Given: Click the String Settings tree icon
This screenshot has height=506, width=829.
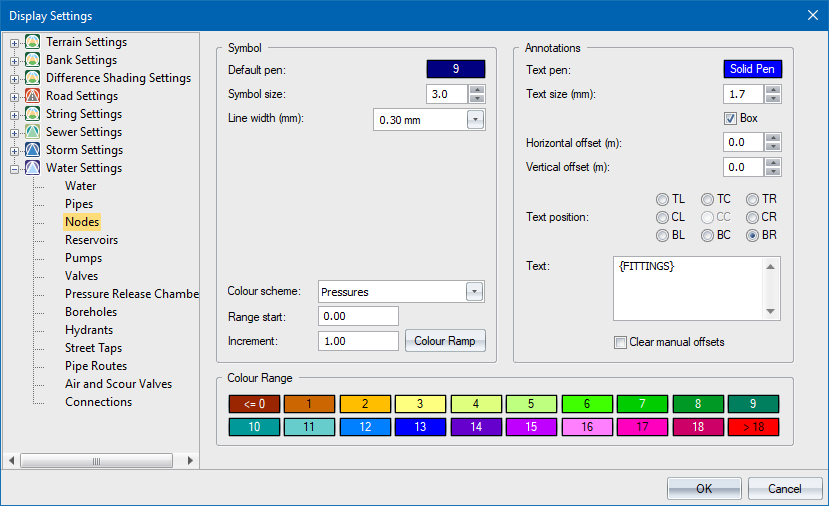Looking at the screenshot, I should click(33, 114).
